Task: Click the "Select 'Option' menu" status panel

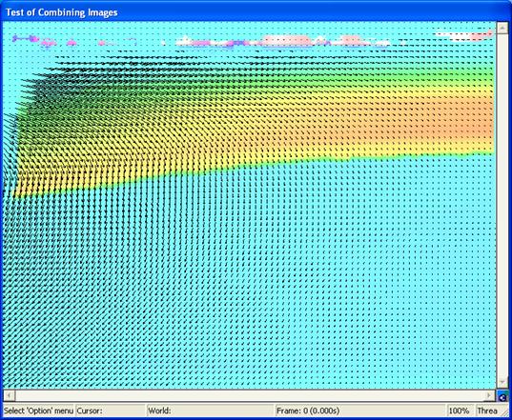Action: pyautogui.click(x=38, y=410)
